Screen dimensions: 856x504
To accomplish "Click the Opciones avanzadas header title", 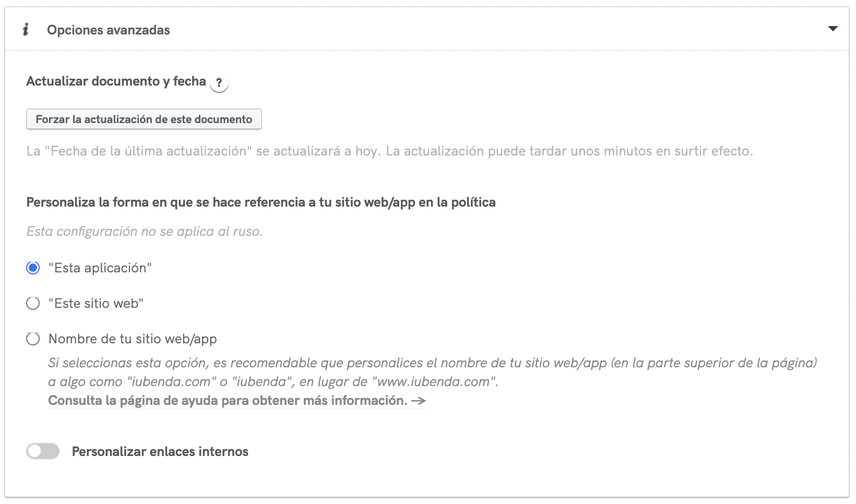I will click(x=109, y=30).
